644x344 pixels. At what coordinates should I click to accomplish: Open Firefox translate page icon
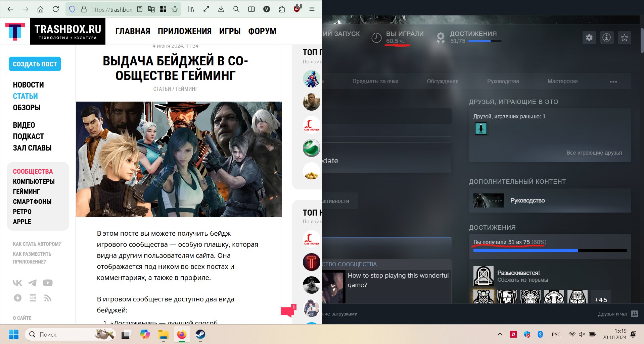point(151,9)
